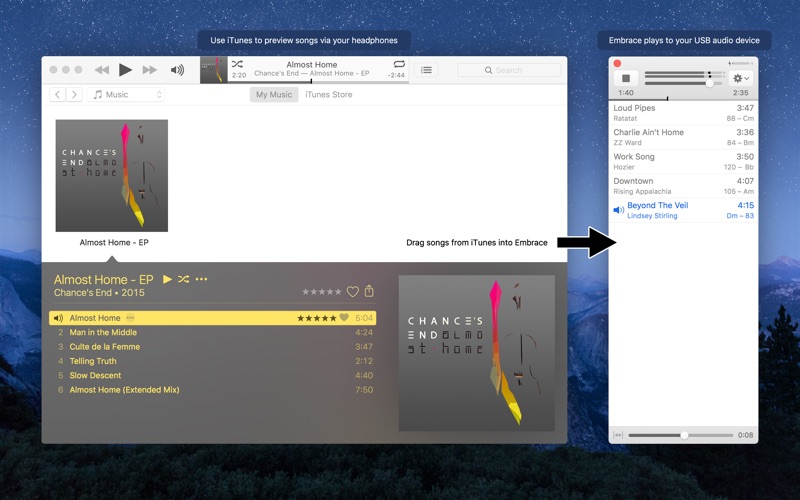Toggle the heart on Almost Home track row
This screenshot has height=500, width=800.
tap(344, 317)
